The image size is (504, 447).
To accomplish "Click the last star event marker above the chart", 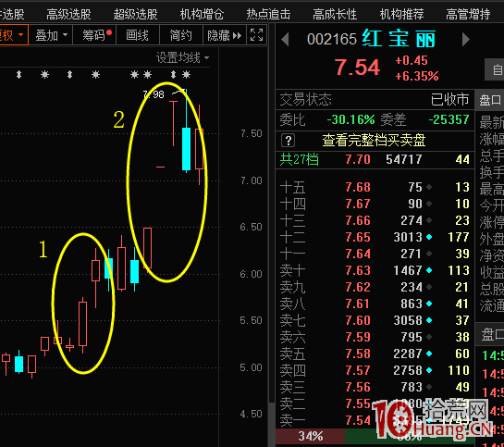I will [x=187, y=75].
